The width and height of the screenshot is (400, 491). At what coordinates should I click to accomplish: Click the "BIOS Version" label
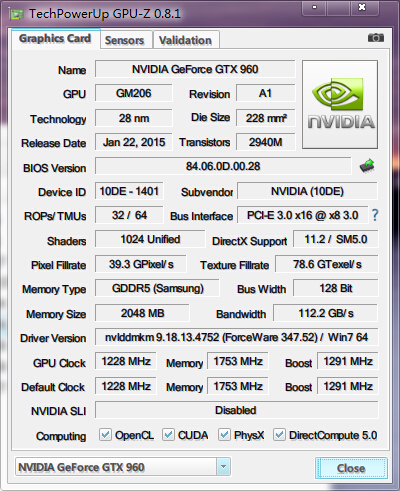(54, 168)
